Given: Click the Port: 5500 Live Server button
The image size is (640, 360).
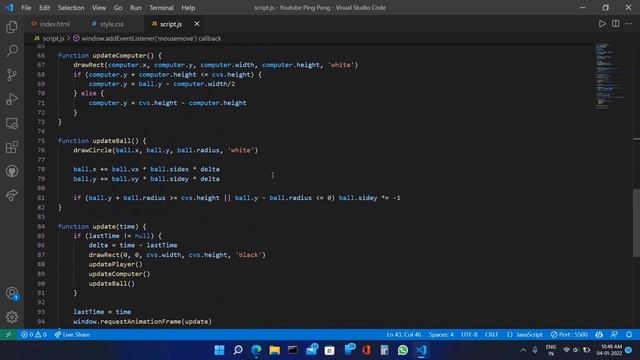Looking at the screenshot, I should click(x=569, y=334).
